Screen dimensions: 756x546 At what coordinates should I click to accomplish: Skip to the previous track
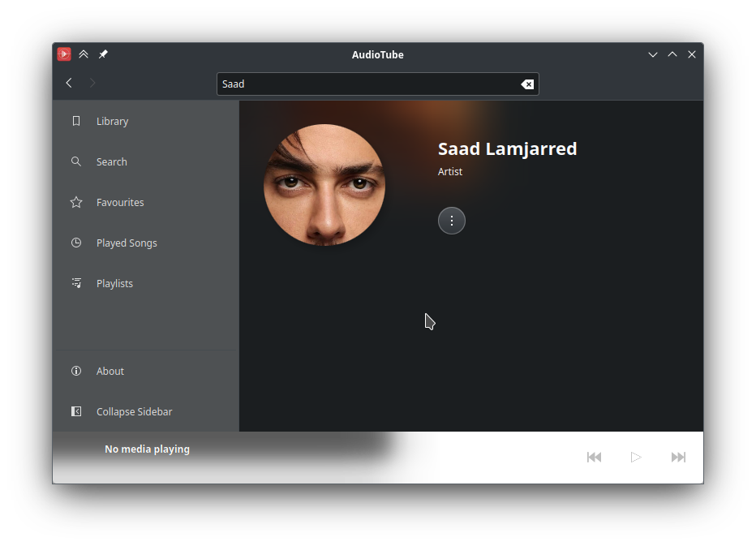[594, 457]
